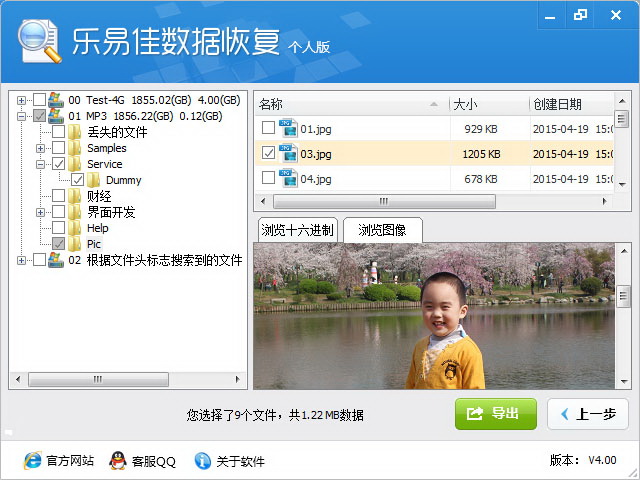Click the magnifier document logo icon

[x=39, y=41]
